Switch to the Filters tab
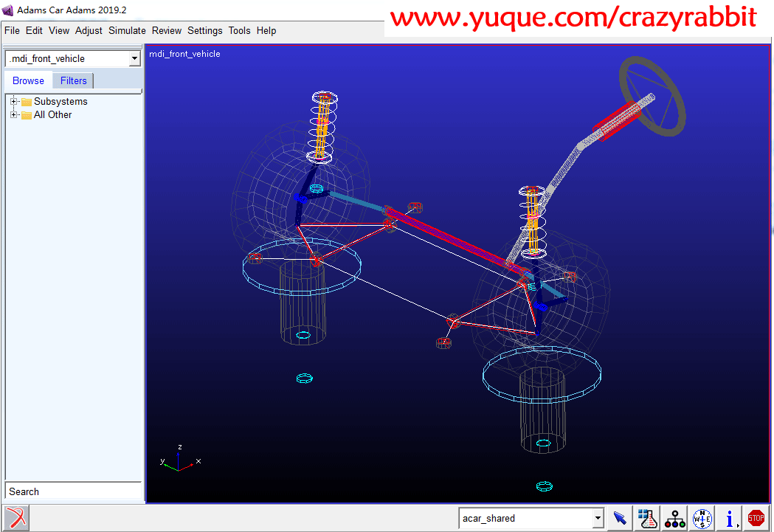Screen dimensions: 774x532 [74, 81]
